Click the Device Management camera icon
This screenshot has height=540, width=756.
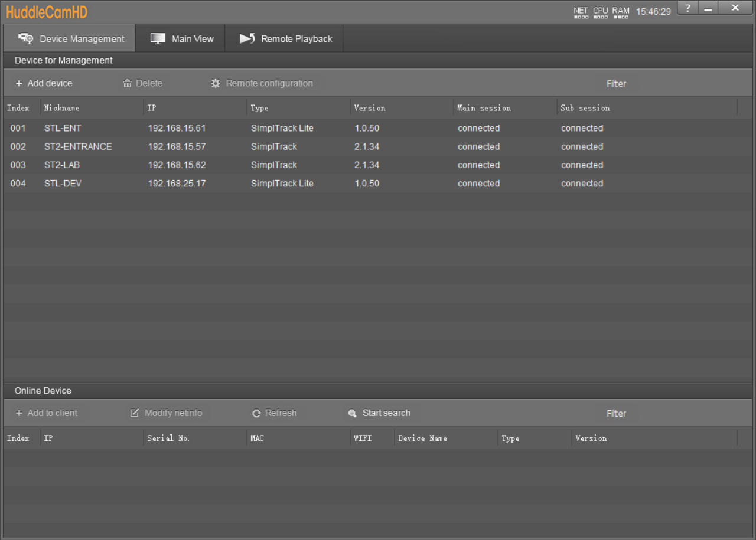[x=25, y=38]
